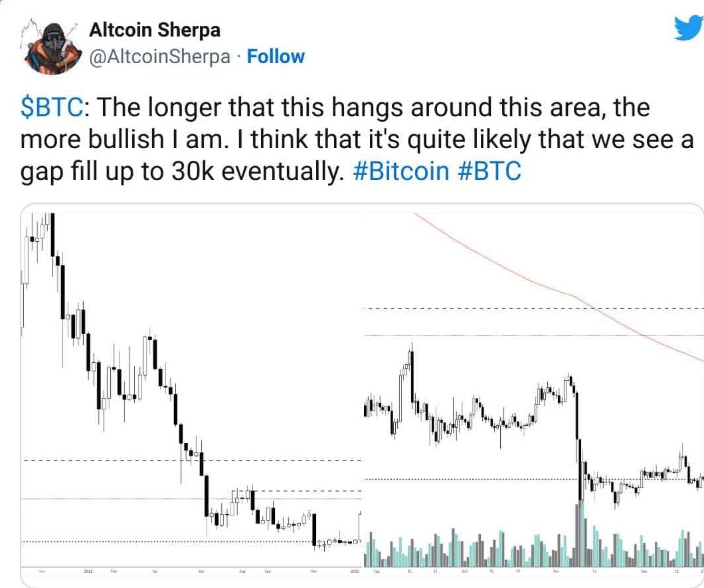704x588 pixels.
Task: Click the spike candle near start of right chart
Action: click(x=410, y=372)
